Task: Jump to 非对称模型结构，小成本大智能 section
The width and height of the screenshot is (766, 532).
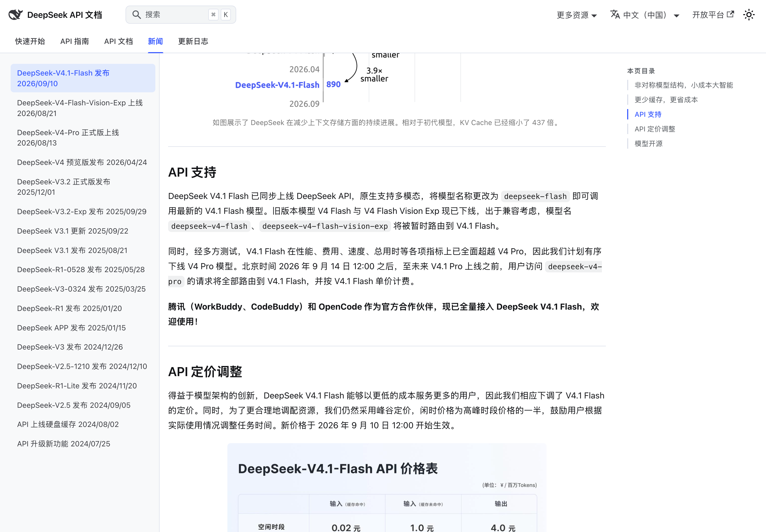Action: click(x=684, y=85)
